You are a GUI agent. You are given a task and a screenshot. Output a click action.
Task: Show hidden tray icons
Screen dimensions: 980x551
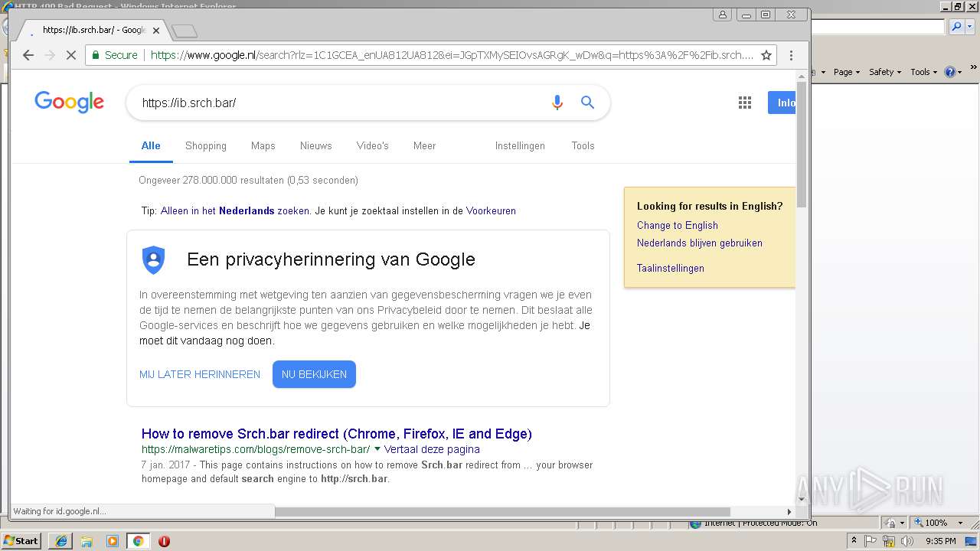click(854, 540)
